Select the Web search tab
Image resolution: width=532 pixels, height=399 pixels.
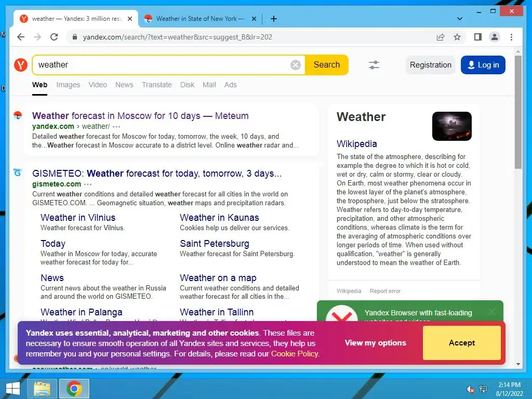39,85
